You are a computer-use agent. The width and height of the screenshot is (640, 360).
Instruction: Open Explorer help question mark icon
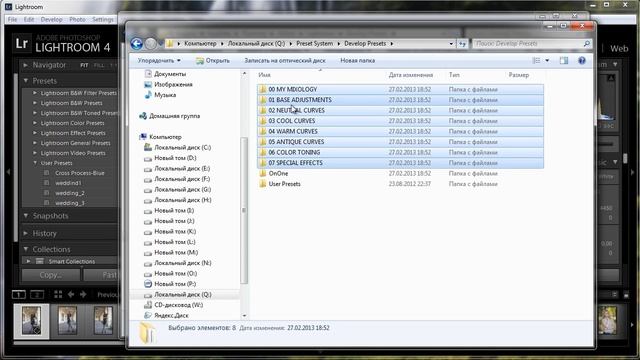[582, 60]
